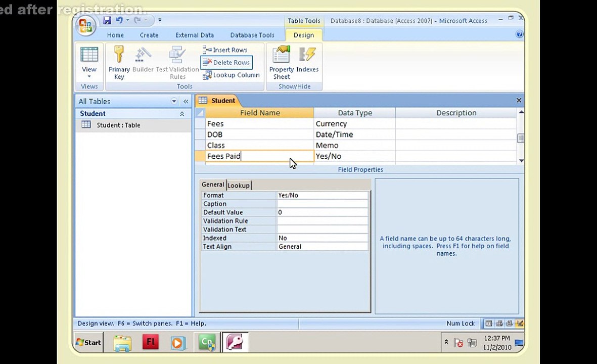
Task: Select the General properties tab
Action: (x=213, y=185)
